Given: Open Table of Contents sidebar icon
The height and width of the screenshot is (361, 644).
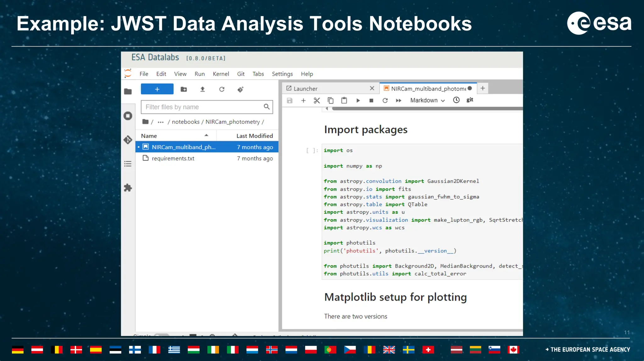Looking at the screenshot, I should (128, 164).
